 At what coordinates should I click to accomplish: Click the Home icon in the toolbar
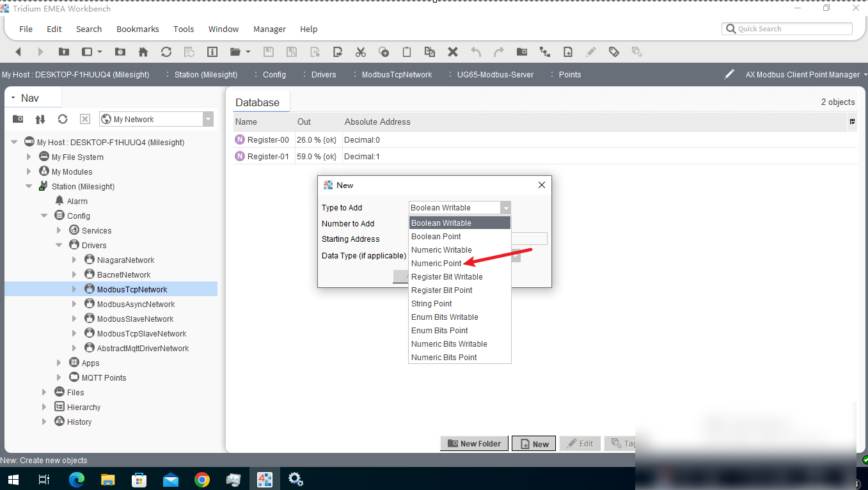coord(143,52)
